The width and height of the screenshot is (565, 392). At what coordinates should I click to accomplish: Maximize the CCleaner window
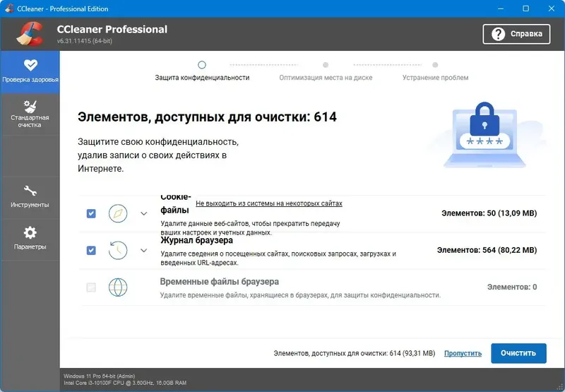[525, 8]
